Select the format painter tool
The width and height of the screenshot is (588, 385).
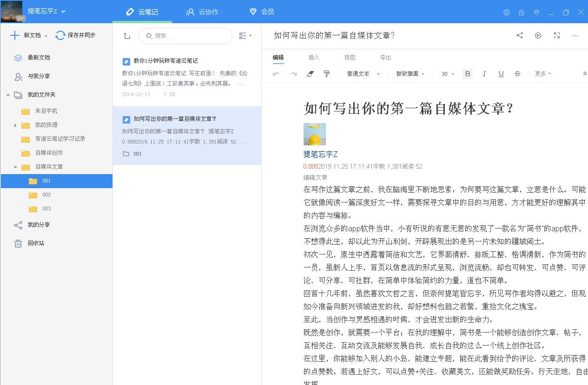327,73
